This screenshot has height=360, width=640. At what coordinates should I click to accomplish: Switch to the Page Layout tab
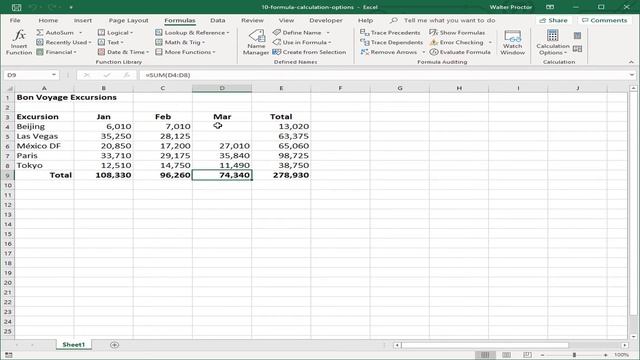[x=129, y=20]
